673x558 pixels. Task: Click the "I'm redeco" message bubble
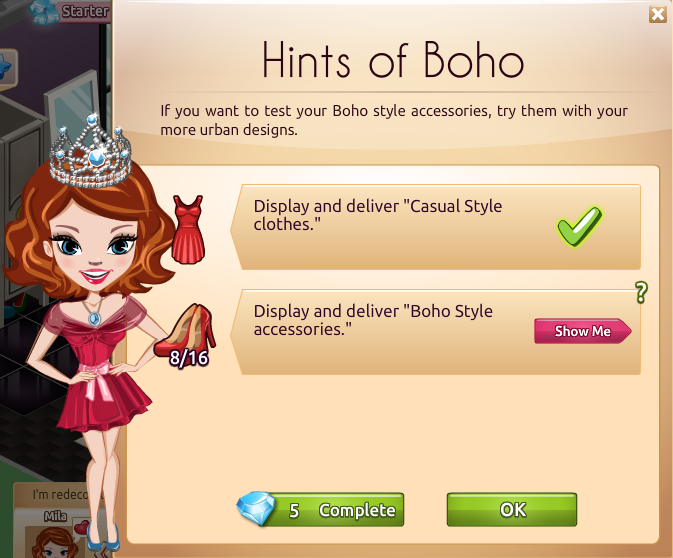click(x=60, y=494)
